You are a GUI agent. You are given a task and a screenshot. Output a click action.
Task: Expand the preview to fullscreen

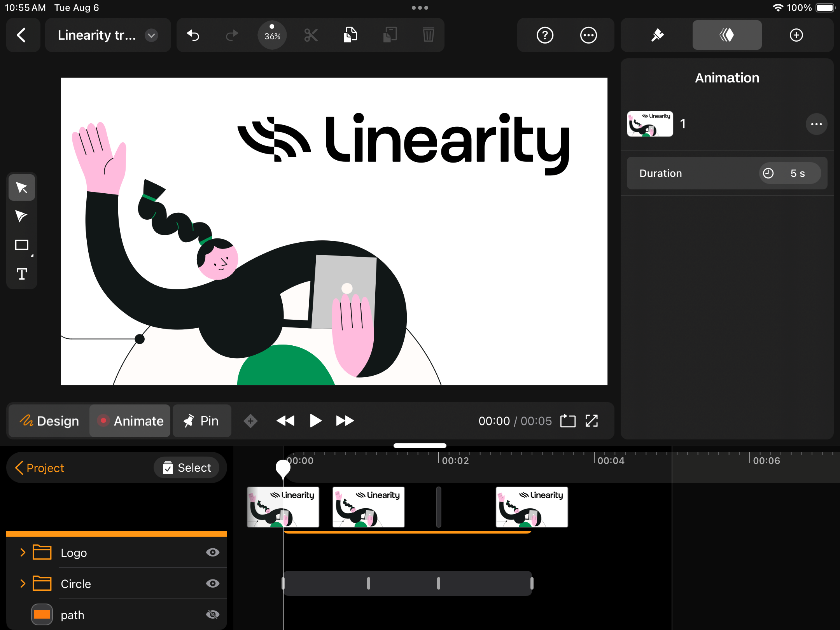pos(591,421)
